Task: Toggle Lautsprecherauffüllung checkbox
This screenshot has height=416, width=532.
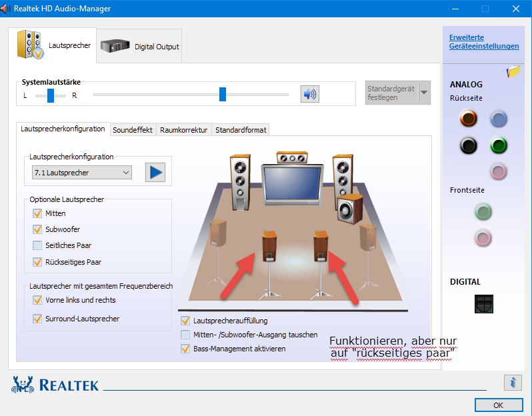Action: point(185,321)
